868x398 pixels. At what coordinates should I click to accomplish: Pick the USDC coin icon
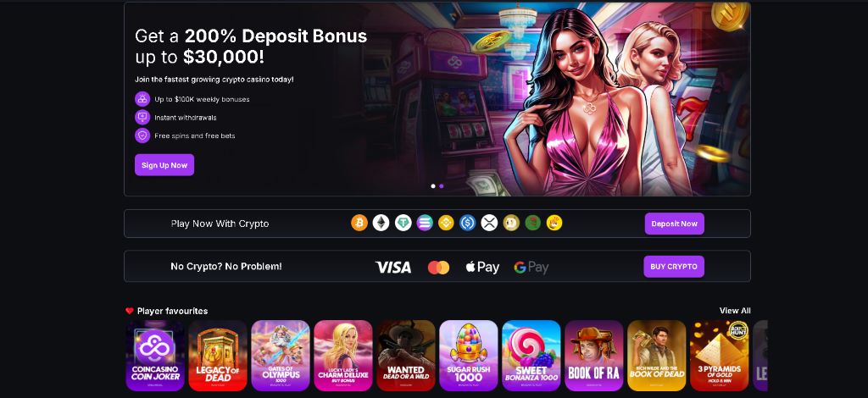[x=468, y=223]
